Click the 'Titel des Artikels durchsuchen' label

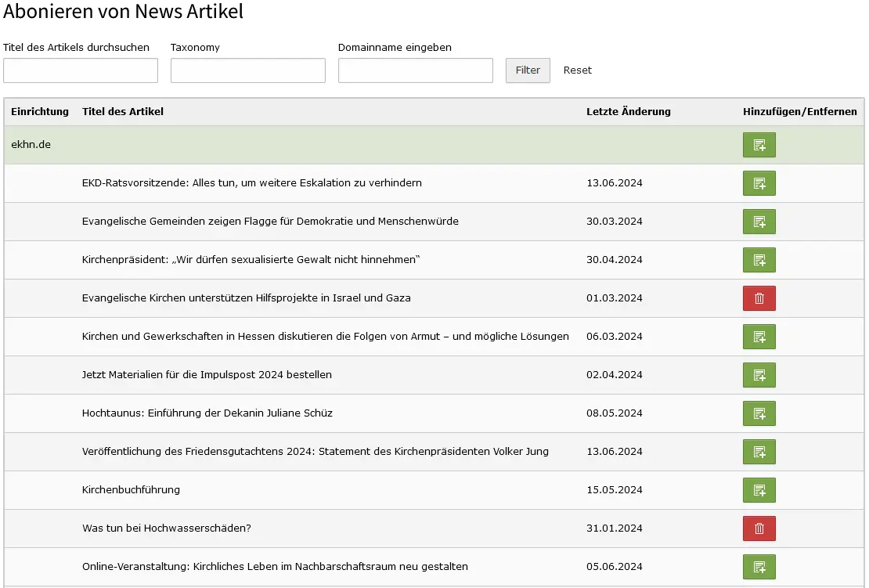76,48
